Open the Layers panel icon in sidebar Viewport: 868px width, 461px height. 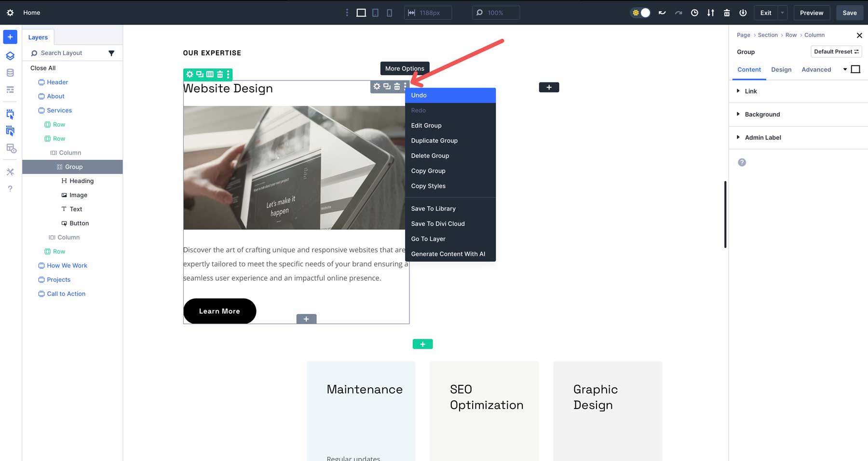[10, 55]
